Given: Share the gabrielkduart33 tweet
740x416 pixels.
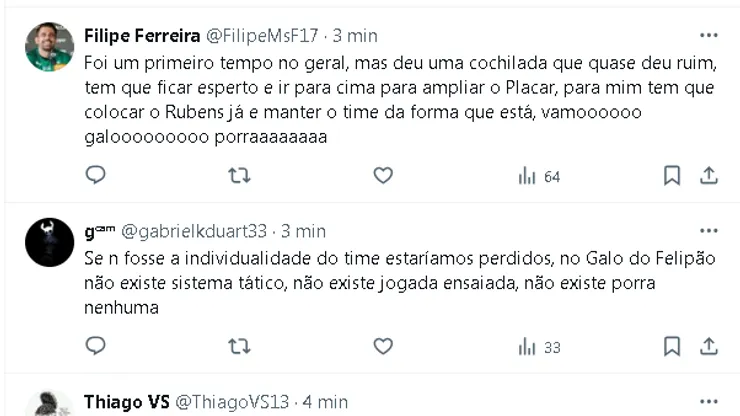Looking at the screenshot, I should [709, 347].
